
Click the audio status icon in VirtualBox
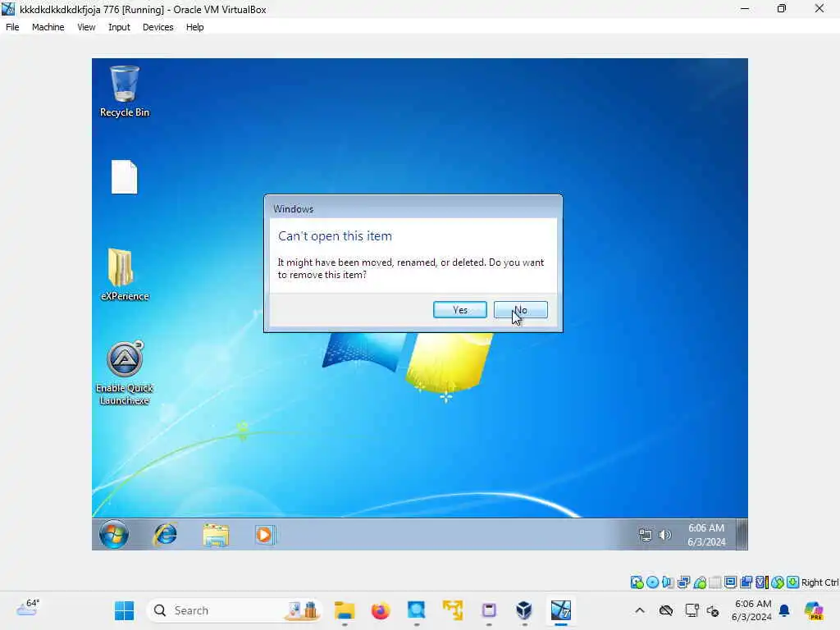pyautogui.click(x=668, y=582)
